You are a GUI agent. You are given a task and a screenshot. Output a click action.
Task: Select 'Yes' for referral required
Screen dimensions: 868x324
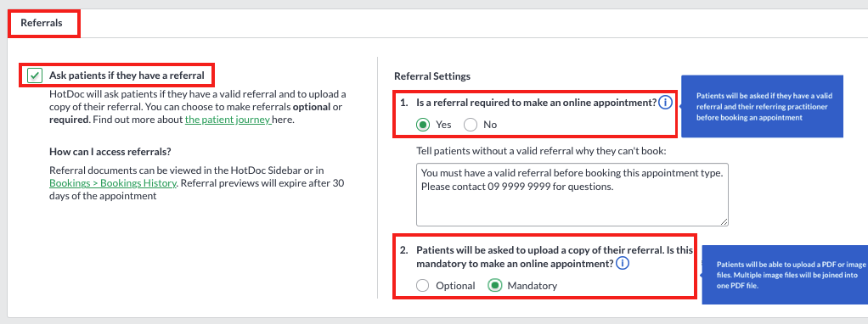[x=423, y=125]
